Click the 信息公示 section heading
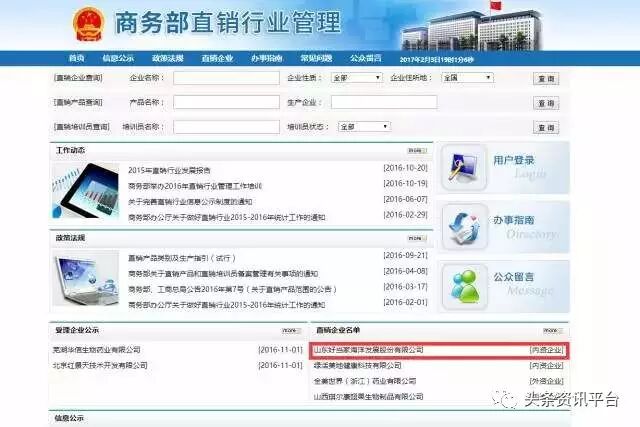Image resolution: width=640 pixels, height=427 pixels. pyautogui.click(x=69, y=418)
